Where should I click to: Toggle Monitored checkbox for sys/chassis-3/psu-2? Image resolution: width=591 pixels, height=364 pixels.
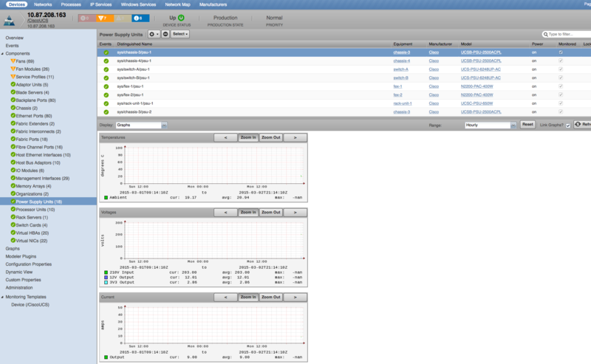pyautogui.click(x=561, y=111)
